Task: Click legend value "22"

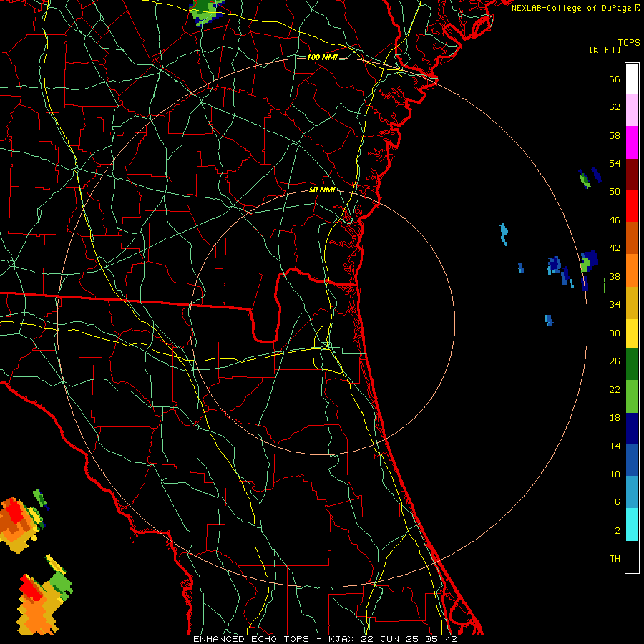Action: pos(615,390)
